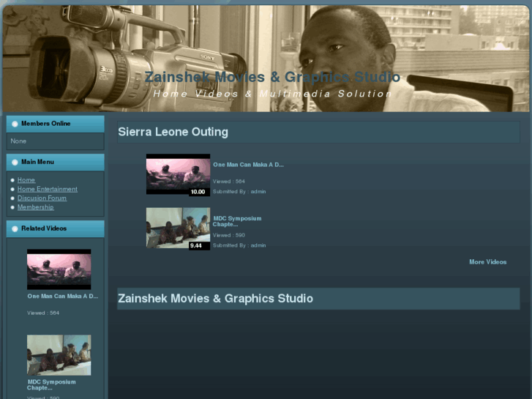Click Submitted By : admin under One Man video

[239, 192]
